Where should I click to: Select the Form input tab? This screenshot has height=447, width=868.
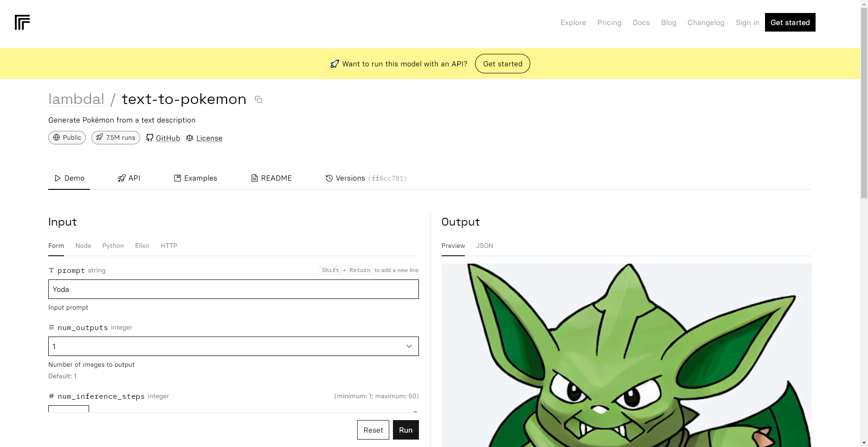tap(56, 246)
